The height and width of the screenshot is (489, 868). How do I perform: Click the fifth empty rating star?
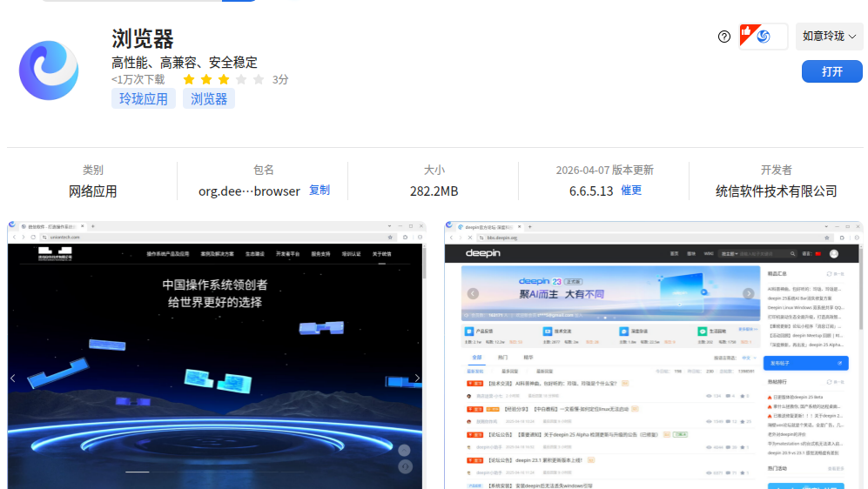click(x=259, y=80)
